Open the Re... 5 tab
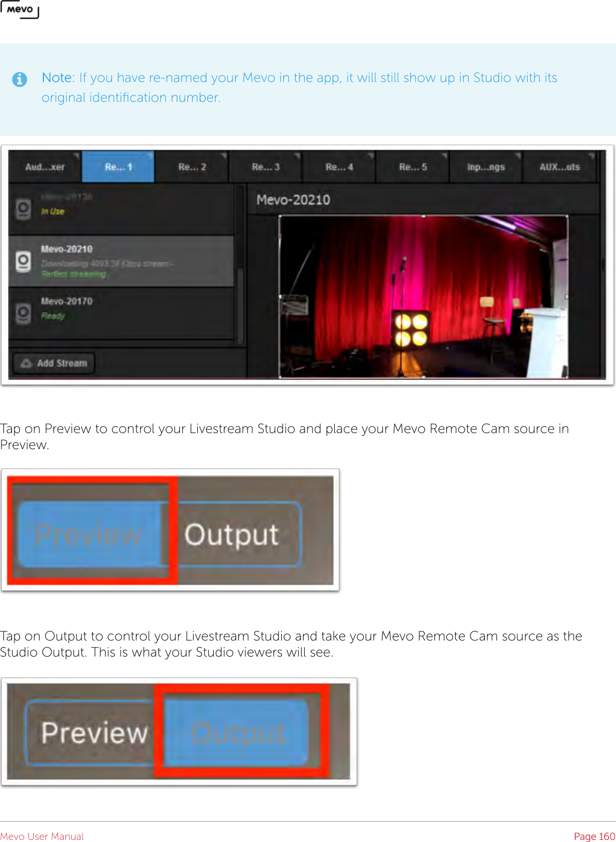 click(412, 167)
